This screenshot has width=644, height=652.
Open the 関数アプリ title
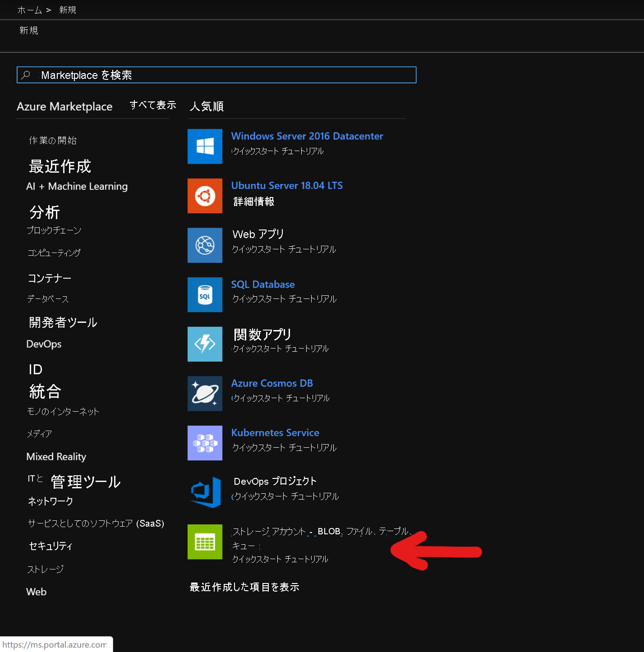[x=262, y=334]
